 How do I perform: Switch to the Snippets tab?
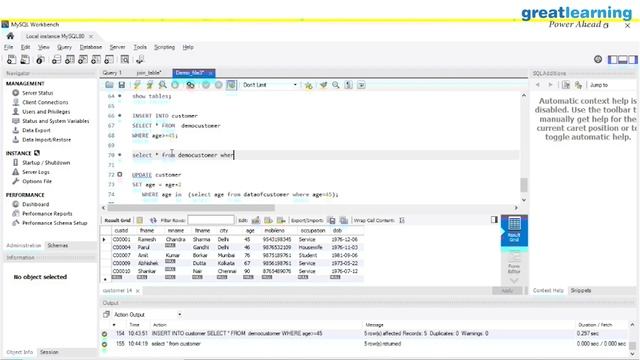coord(581,291)
